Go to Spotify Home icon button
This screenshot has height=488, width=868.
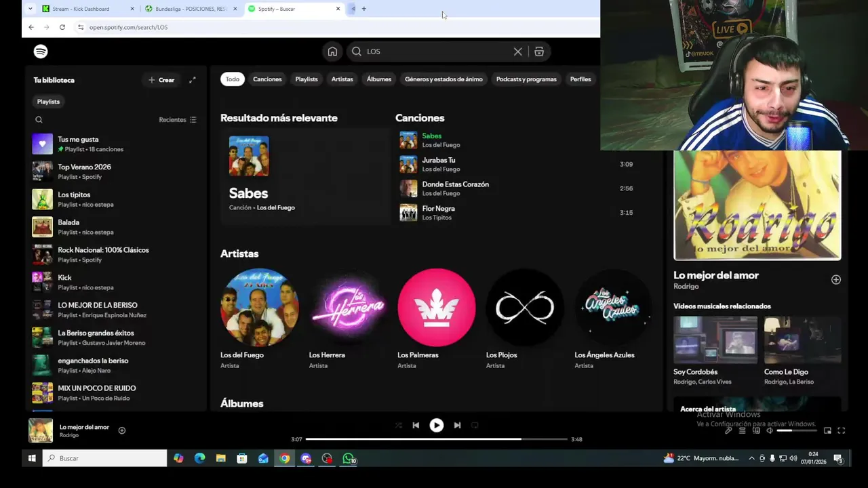(x=332, y=52)
